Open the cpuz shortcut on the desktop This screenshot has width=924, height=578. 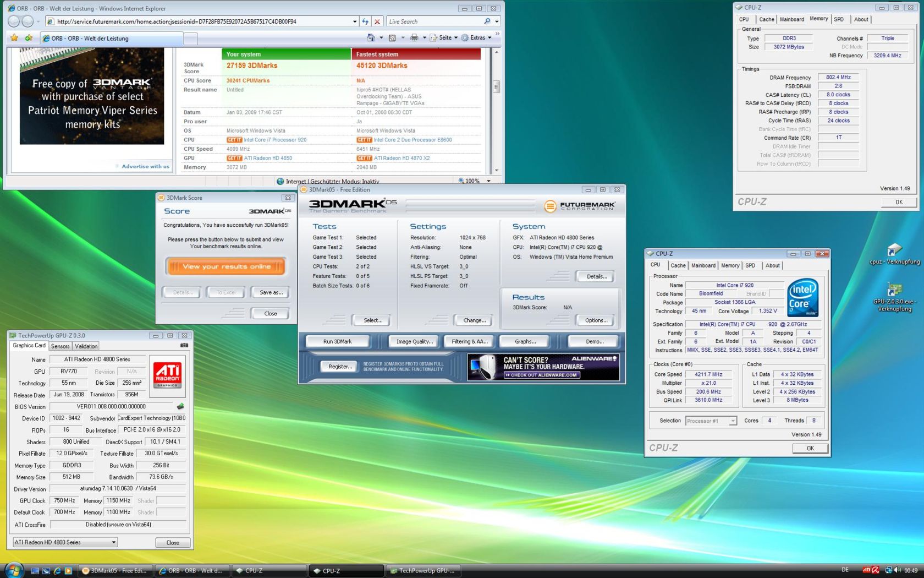pyautogui.click(x=894, y=254)
